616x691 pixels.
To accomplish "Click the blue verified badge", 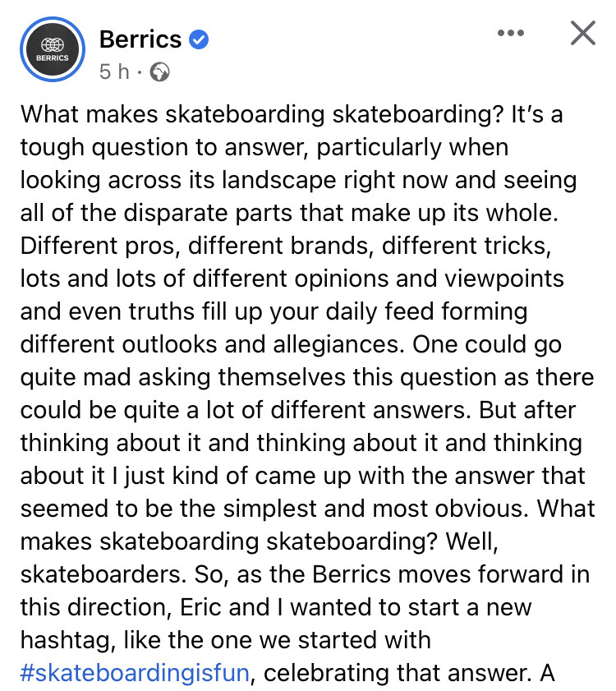I will click(x=199, y=38).
